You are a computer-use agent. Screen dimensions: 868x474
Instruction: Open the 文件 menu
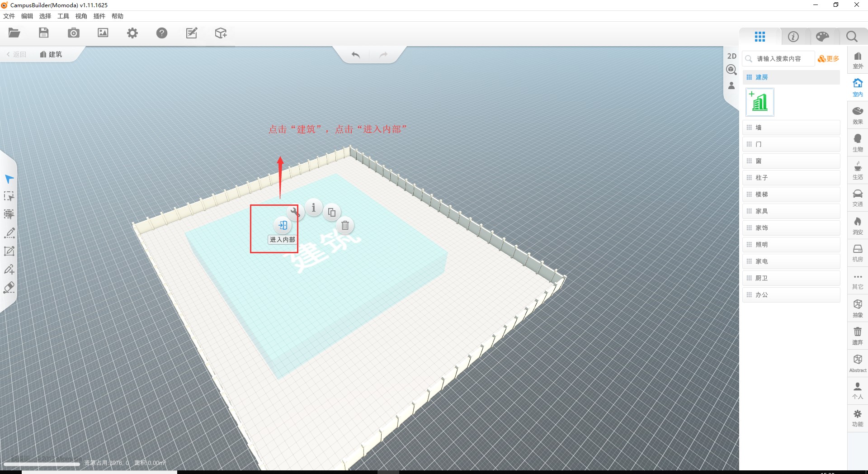(x=9, y=16)
